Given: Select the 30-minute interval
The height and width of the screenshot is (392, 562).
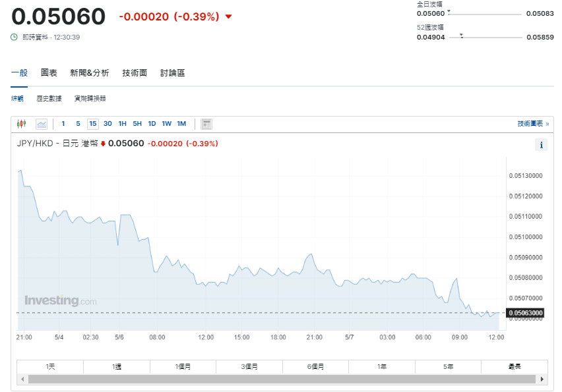Looking at the screenshot, I should pos(108,123).
